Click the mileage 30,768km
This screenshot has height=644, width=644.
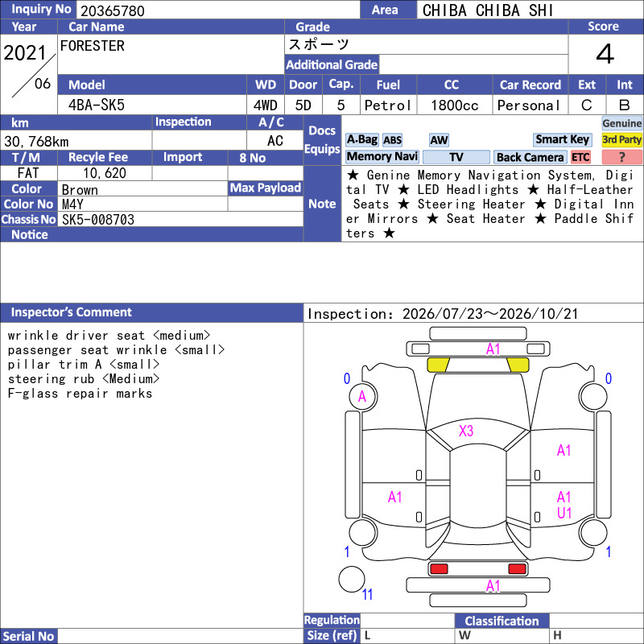coord(36,142)
